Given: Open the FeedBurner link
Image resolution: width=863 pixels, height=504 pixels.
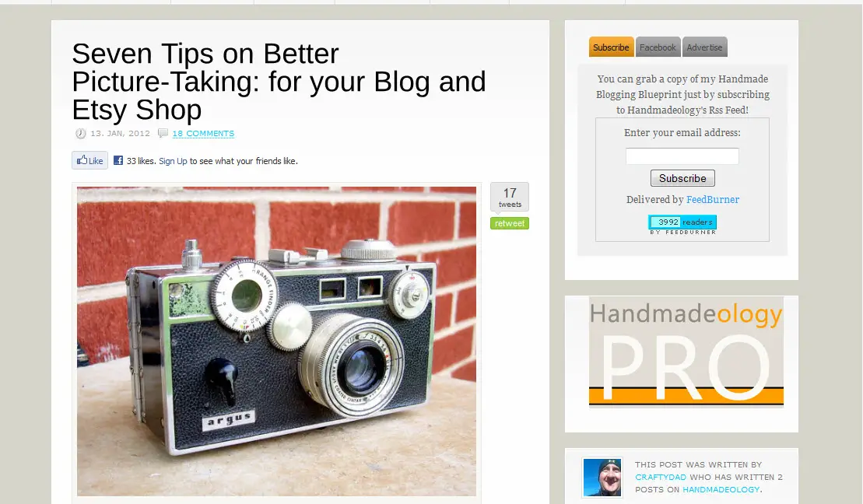Looking at the screenshot, I should tap(712, 200).
